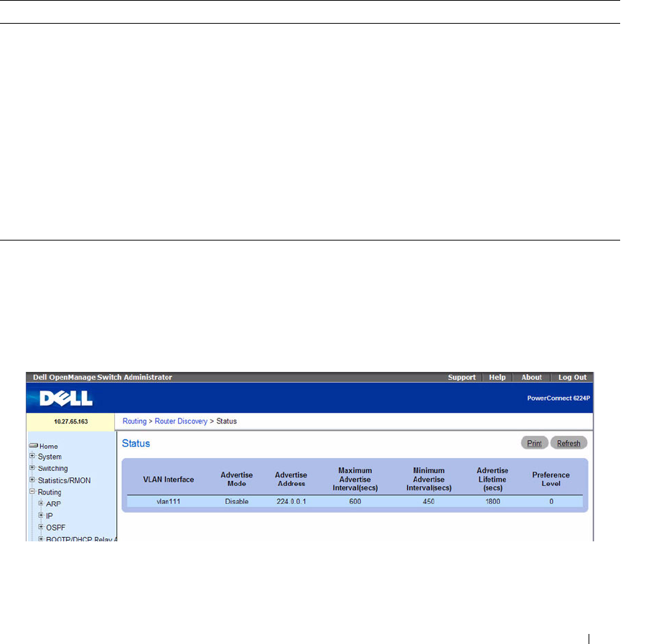The image size is (646, 644).
Task: Click the PowerConnect 6224P label
Action: (x=558, y=398)
